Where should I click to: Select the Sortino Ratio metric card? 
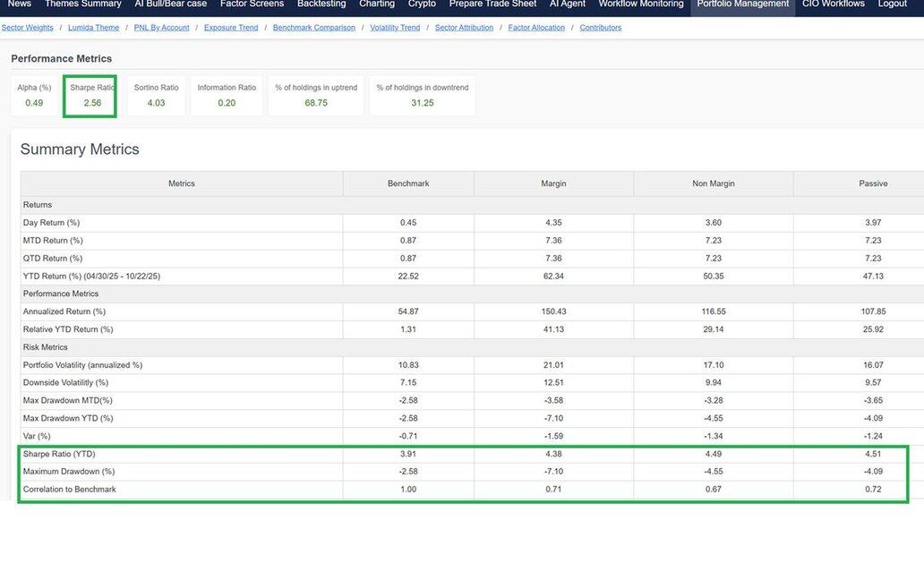click(x=156, y=96)
